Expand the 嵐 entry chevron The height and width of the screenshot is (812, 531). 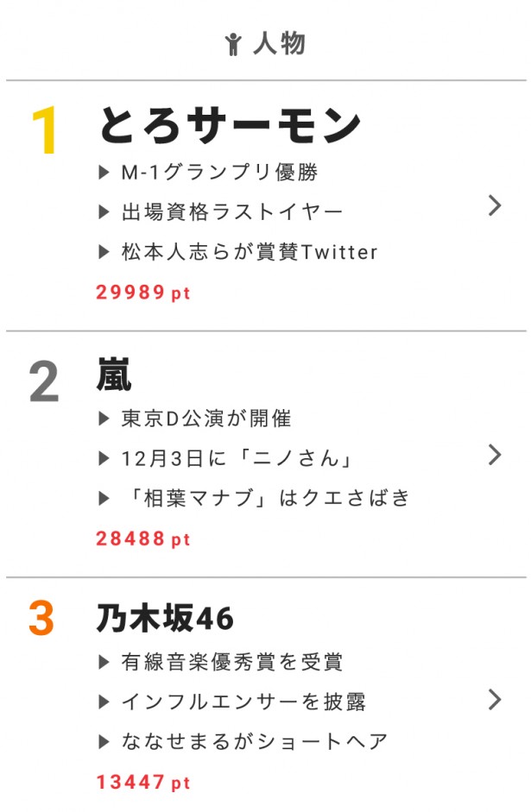click(494, 455)
